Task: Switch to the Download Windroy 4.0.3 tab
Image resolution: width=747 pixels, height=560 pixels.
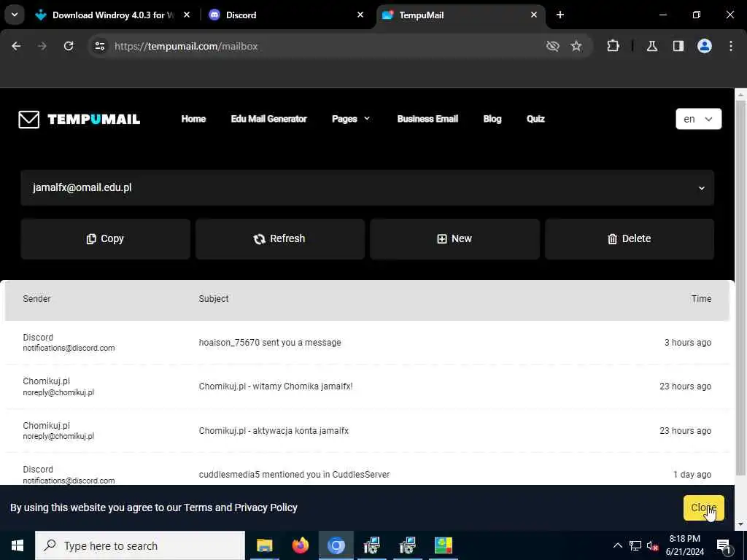Action: [113, 15]
